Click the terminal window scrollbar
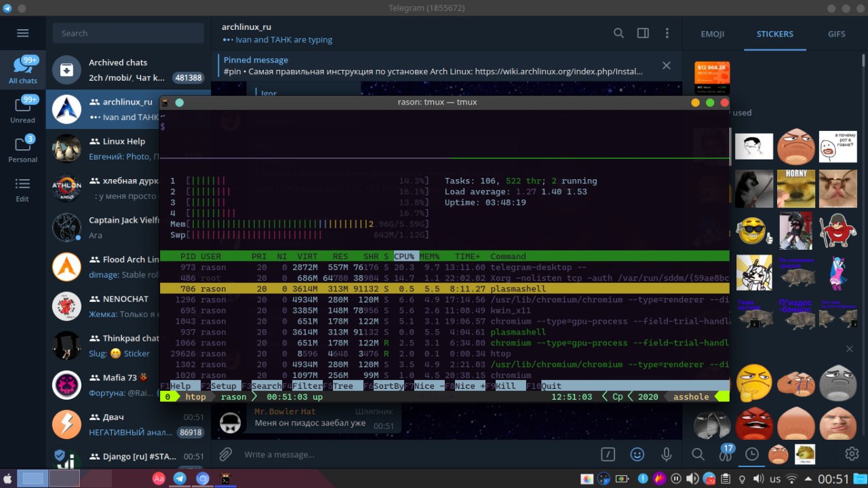The height and width of the screenshot is (488, 868). click(x=731, y=146)
